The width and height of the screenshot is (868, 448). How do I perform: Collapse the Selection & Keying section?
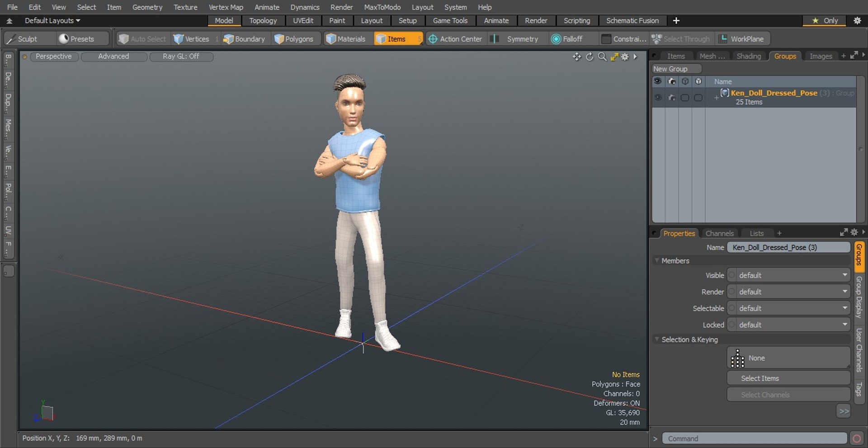(x=657, y=339)
